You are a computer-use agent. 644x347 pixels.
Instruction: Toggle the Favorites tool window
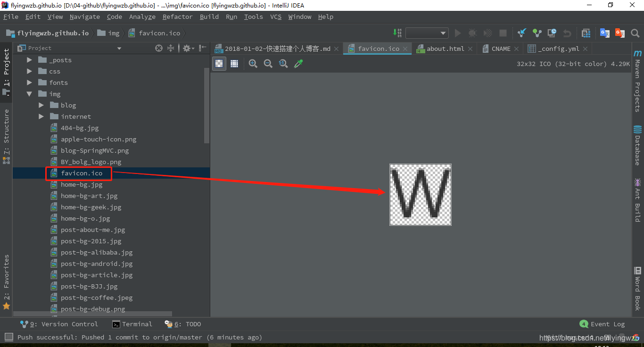coord(6,282)
